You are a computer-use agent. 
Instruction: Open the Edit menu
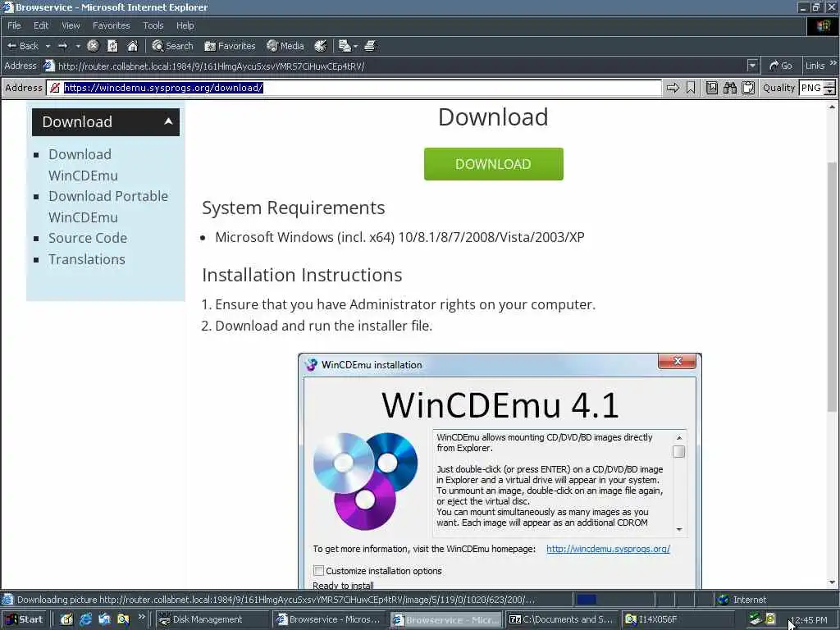pos(41,25)
